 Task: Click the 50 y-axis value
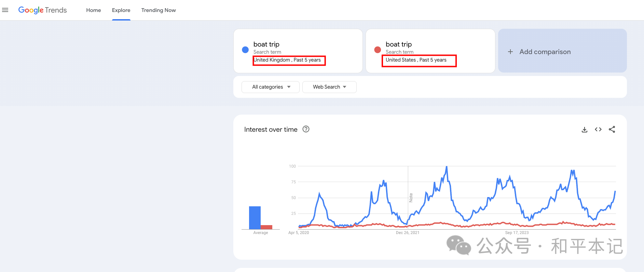[x=293, y=198]
